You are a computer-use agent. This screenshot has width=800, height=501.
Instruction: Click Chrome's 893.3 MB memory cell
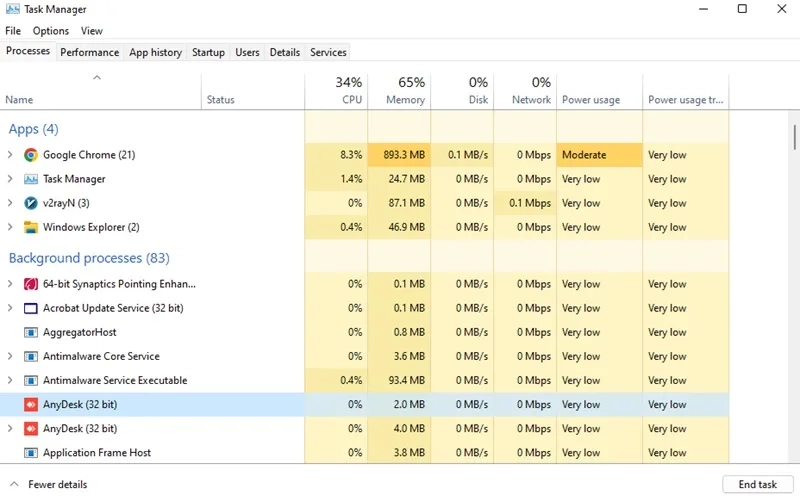pos(399,155)
